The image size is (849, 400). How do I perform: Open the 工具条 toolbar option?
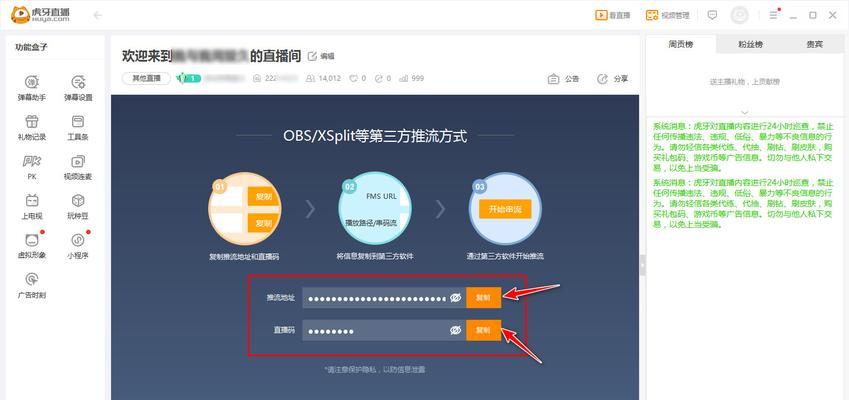(x=78, y=127)
